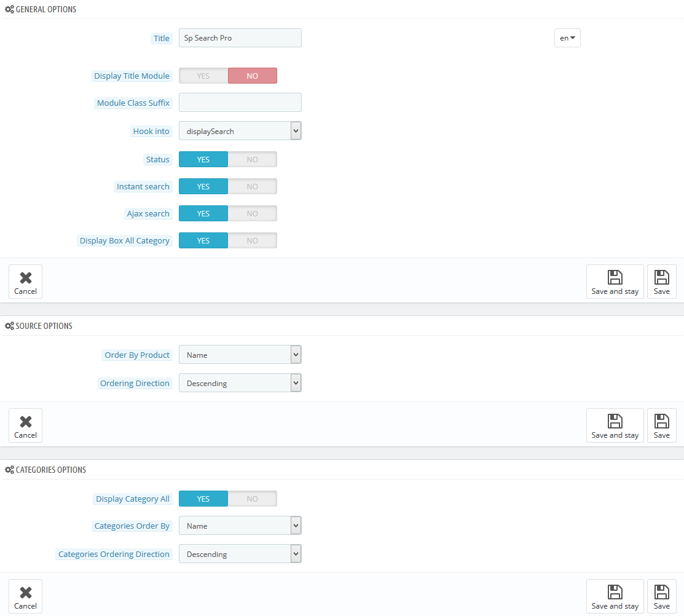Click the Hook into label
Viewport: 684px width, 616px height.
[151, 132]
